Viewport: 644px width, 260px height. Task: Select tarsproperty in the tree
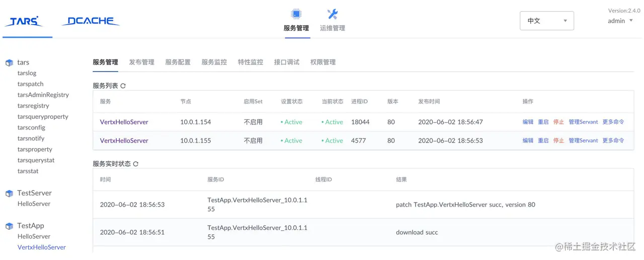35,149
